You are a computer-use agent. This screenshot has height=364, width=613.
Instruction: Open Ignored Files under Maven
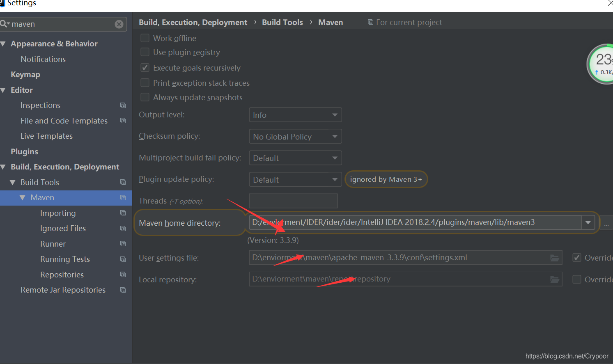[63, 228]
